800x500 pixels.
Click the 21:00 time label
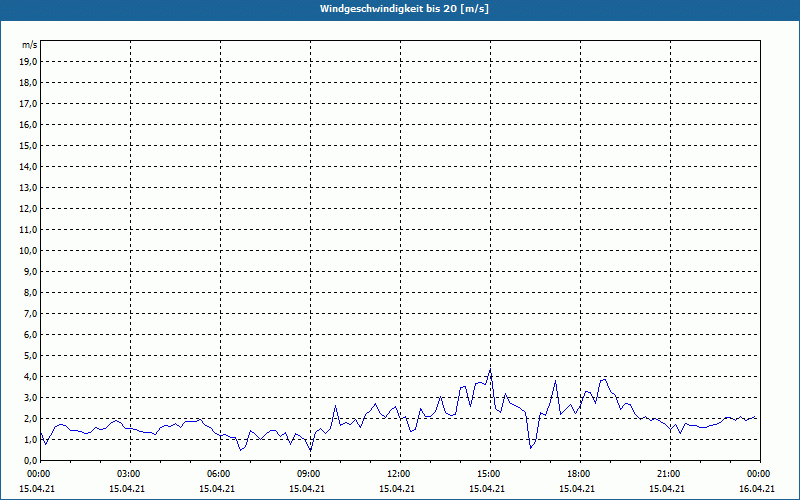[670, 474]
